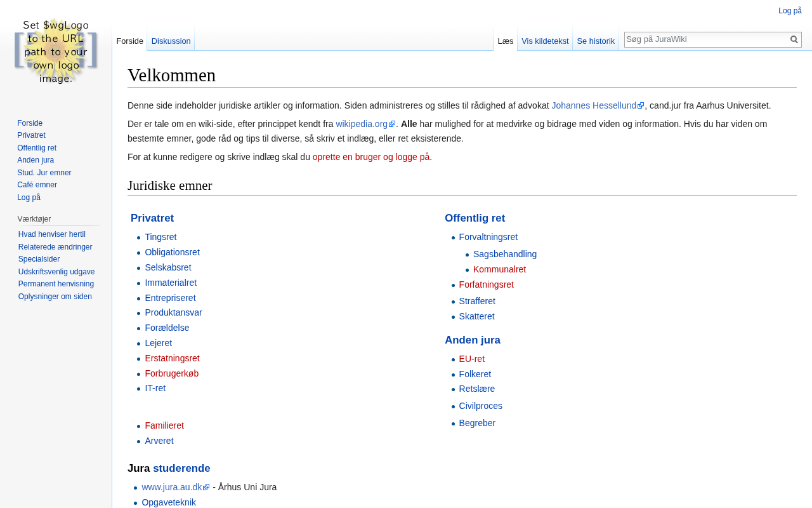Viewport: 812px width, 508px height.
Task: Open the Produktansvar article
Action: [x=173, y=312]
